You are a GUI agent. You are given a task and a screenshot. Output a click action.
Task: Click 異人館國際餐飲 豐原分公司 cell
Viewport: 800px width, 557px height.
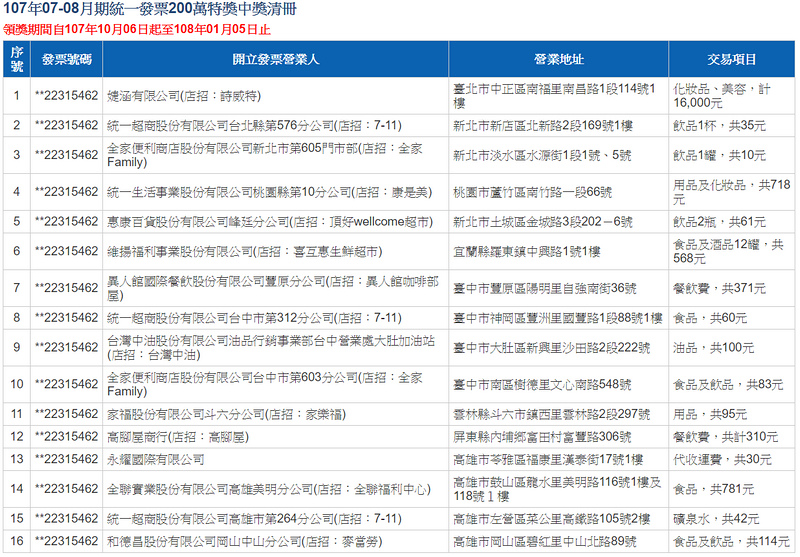click(276, 288)
